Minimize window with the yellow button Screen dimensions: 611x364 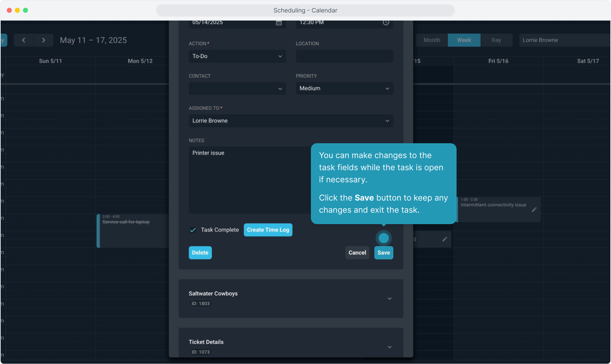click(x=18, y=10)
